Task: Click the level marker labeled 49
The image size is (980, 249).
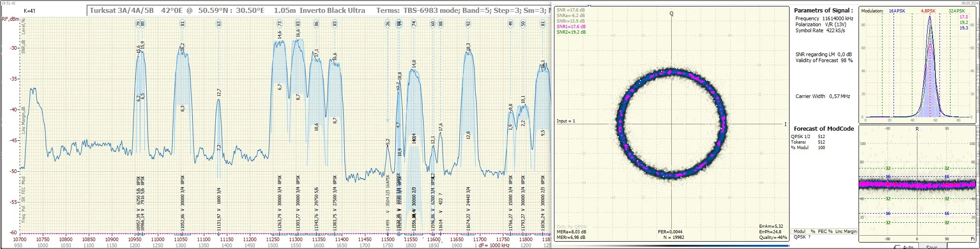Action: 510,23
